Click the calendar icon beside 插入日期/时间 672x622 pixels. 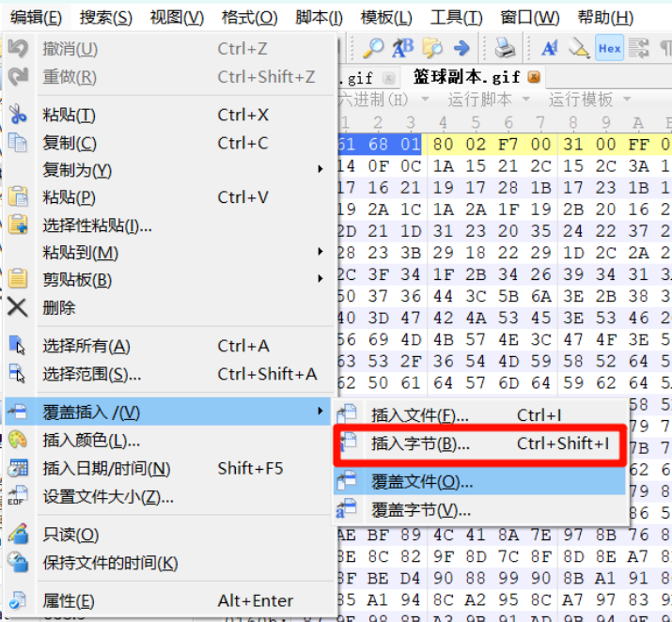click(x=18, y=468)
